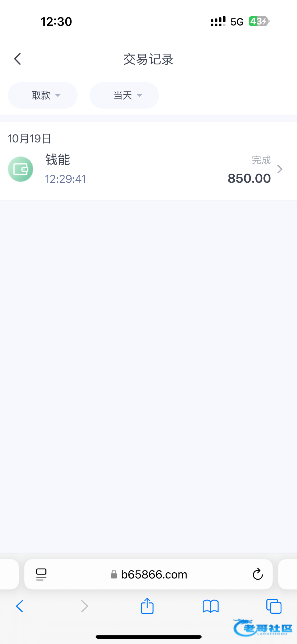Image resolution: width=297 pixels, height=644 pixels.
Task: Go back using Safari's back button
Action: 20,606
